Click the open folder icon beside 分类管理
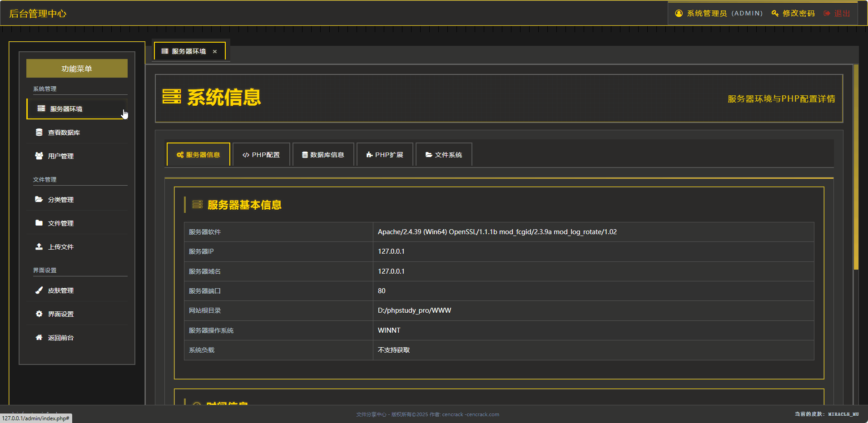 pyautogui.click(x=39, y=200)
